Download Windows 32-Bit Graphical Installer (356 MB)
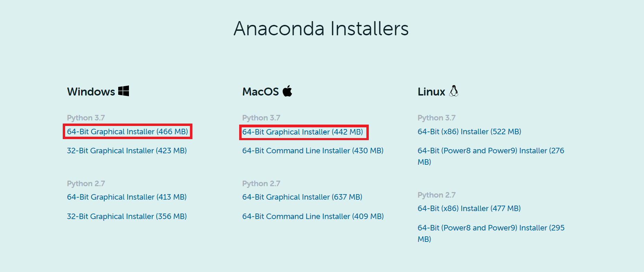 pos(127,216)
